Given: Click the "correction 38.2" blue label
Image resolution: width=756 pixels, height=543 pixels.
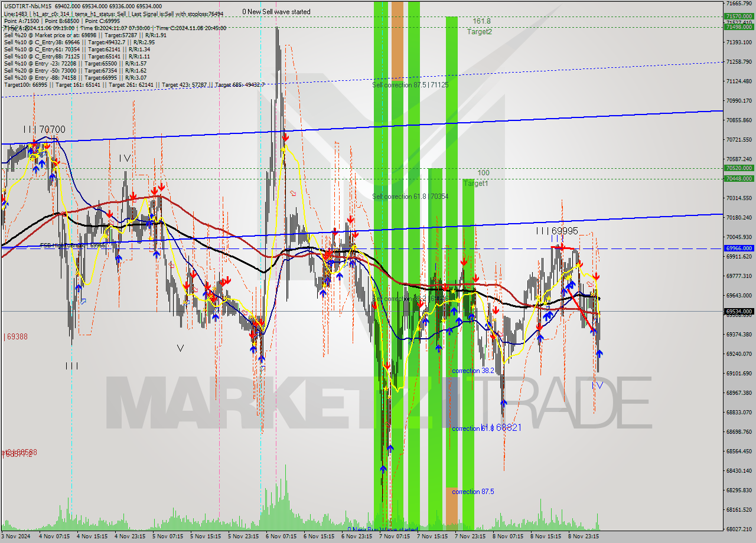Looking at the screenshot, I should pos(473,371).
